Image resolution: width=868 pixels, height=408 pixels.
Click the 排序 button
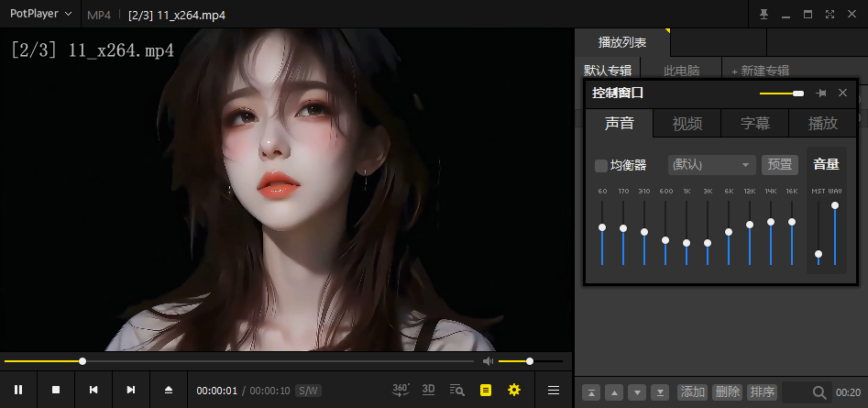(763, 392)
